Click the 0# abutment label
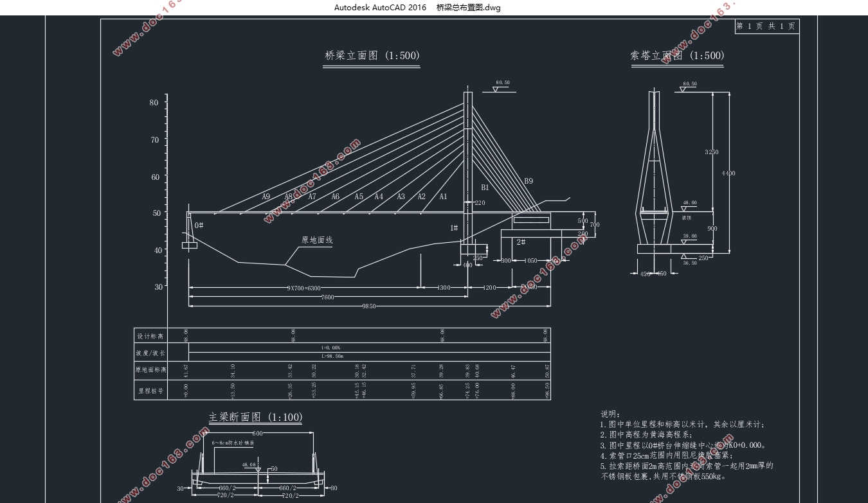 pos(199,225)
